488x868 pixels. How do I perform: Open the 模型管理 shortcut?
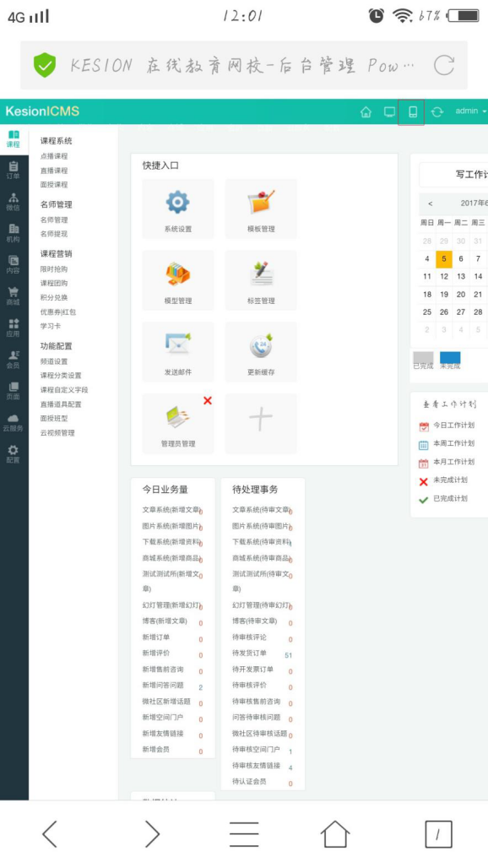tap(177, 280)
